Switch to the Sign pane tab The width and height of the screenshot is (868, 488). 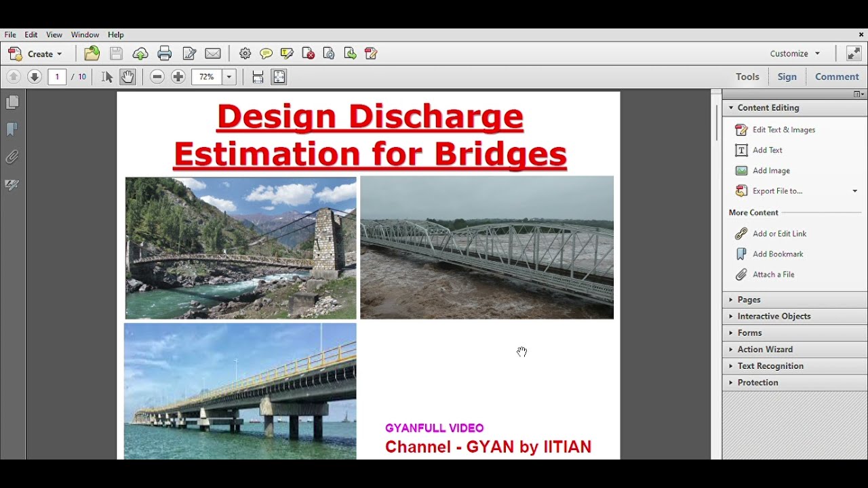click(787, 77)
